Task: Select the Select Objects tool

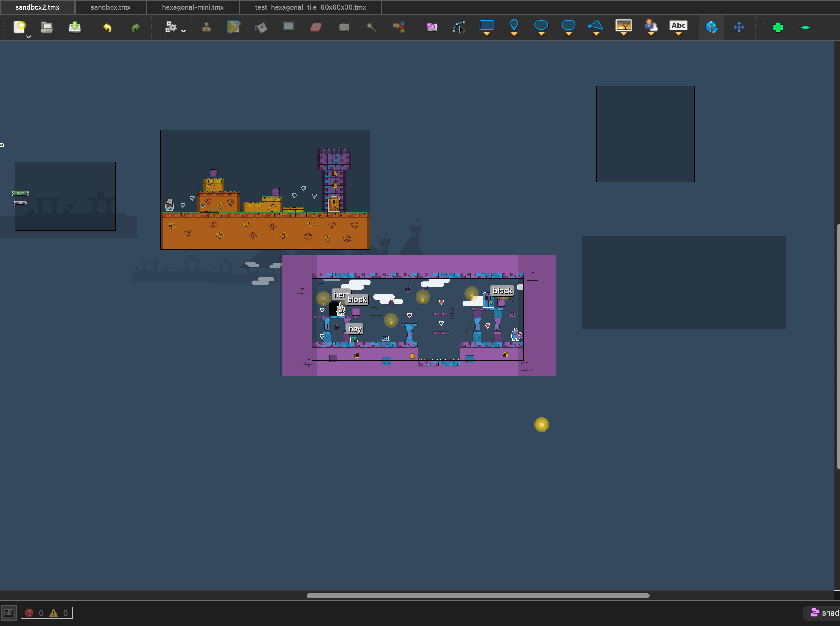Action: click(x=432, y=27)
